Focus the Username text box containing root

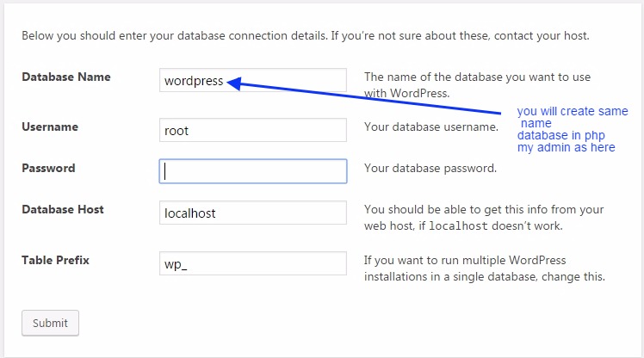pos(253,131)
